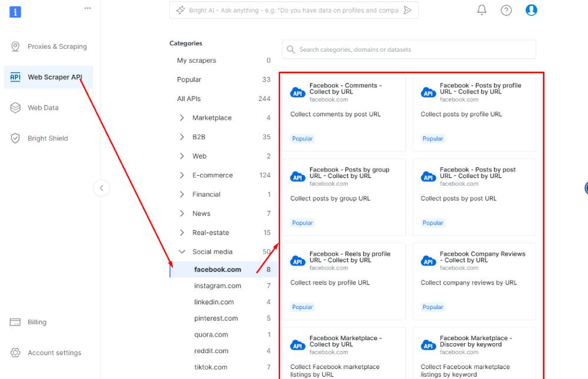Expand the Web category chevron
588x379 pixels.
tap(182, 156)
